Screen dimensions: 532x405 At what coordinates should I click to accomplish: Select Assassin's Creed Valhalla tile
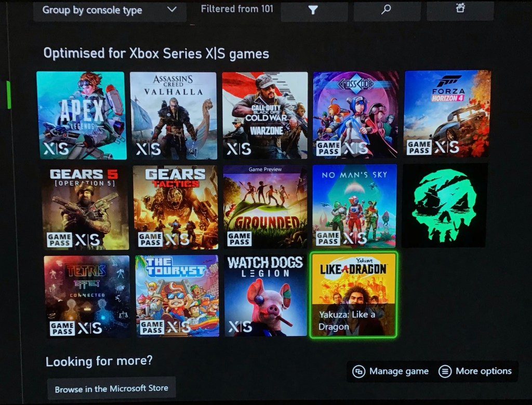[174, 115]
